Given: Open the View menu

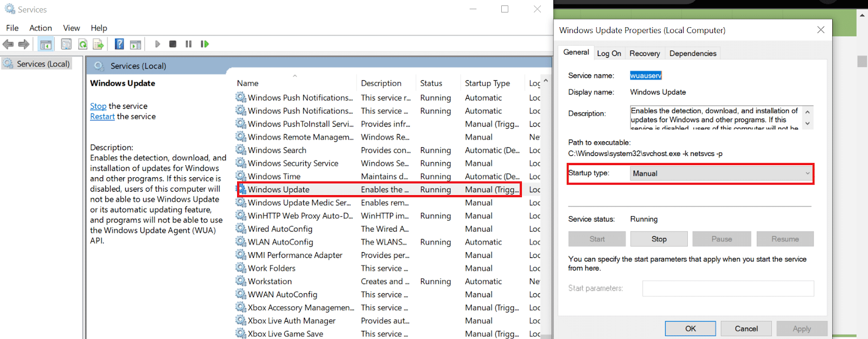Looking at the screenshot, I should pyautogui.click(x=71, y=28).
